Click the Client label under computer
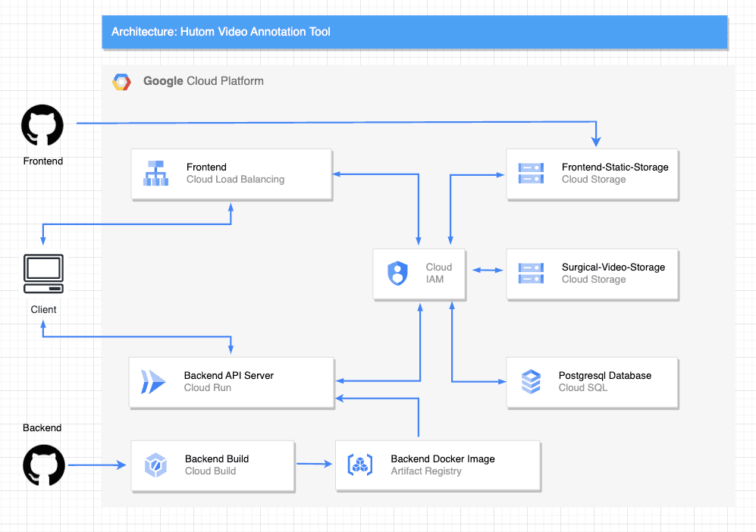This screenshot has width=756, height=532. [x=43, y=309]
